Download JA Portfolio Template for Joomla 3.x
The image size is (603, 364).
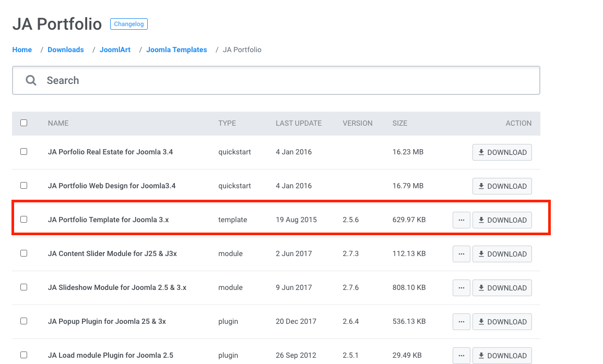pos(502,220)
